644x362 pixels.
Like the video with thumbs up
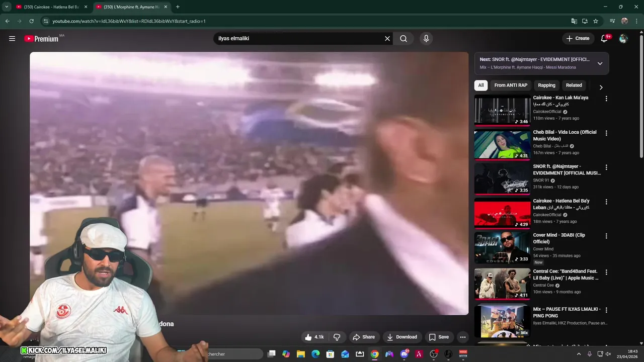click(314, 337)
